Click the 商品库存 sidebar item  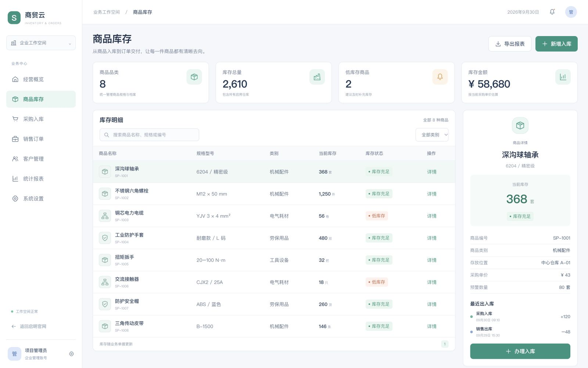[x=41, y=99]
